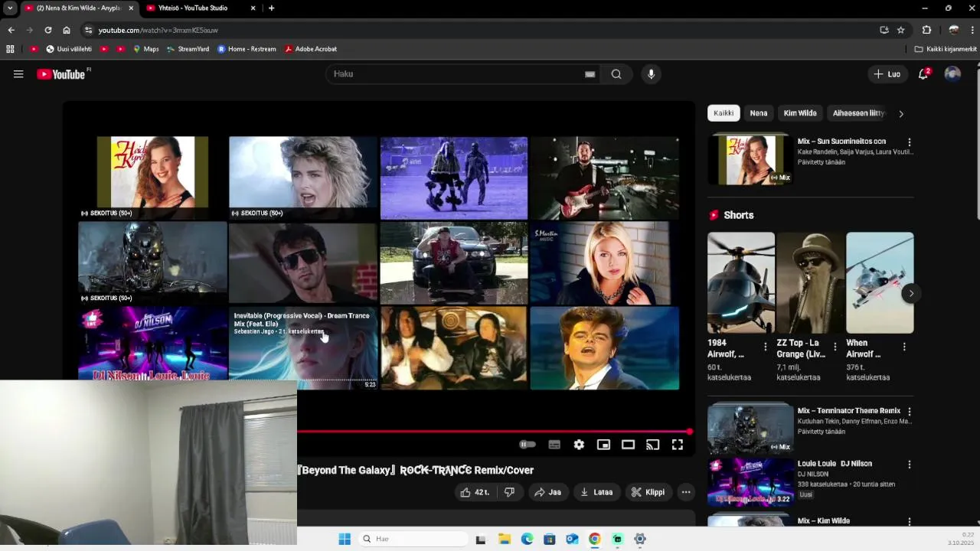Select the Nena filter chip
The width and height of the screenshot is (980, 551).
tap(759, 113)
